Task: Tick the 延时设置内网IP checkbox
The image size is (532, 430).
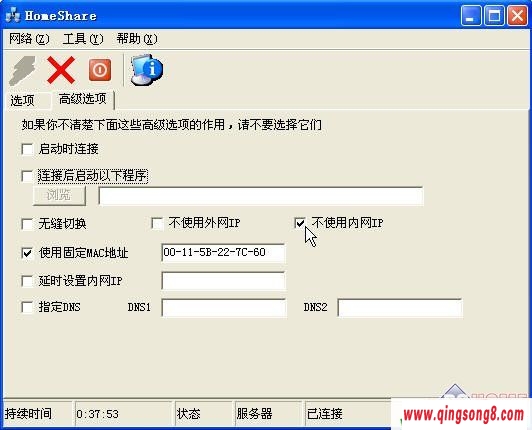Action: point(27,281)
